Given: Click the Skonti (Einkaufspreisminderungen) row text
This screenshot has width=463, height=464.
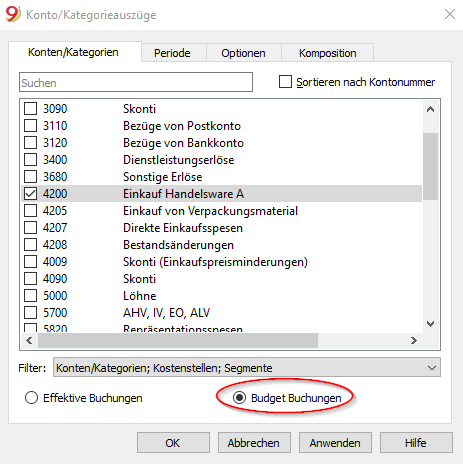Looking at the screenshot, I should [215, 262].
